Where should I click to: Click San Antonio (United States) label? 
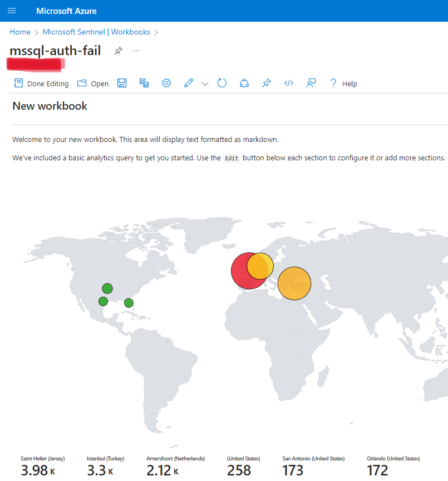(x=313, y=459)
